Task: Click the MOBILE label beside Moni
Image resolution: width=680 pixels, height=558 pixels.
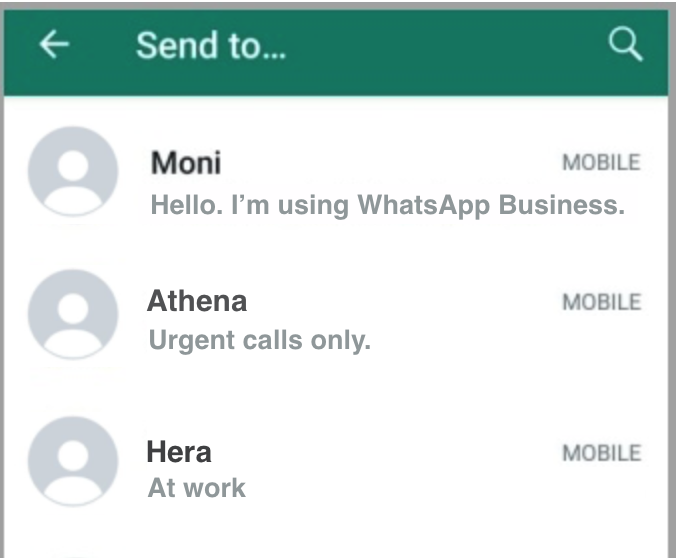Action: click(x=601, y=164)
